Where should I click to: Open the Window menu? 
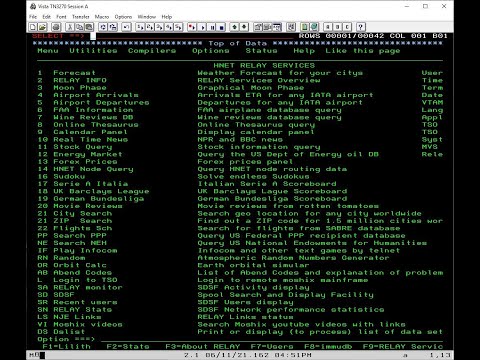coord(147,17)
